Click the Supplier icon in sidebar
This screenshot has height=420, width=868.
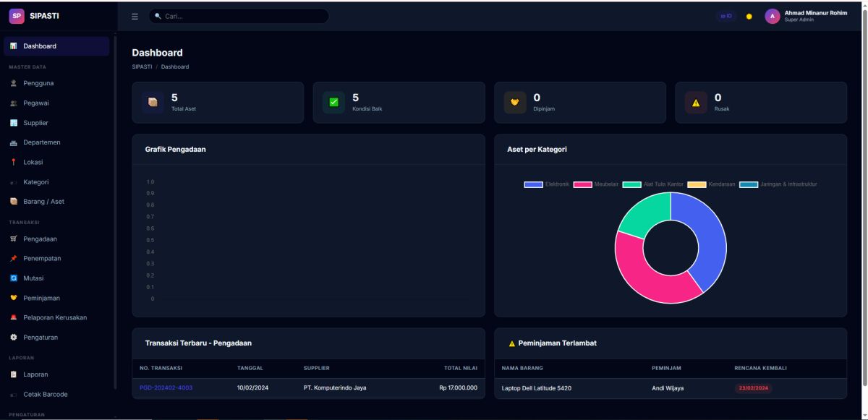pos(14,122)
